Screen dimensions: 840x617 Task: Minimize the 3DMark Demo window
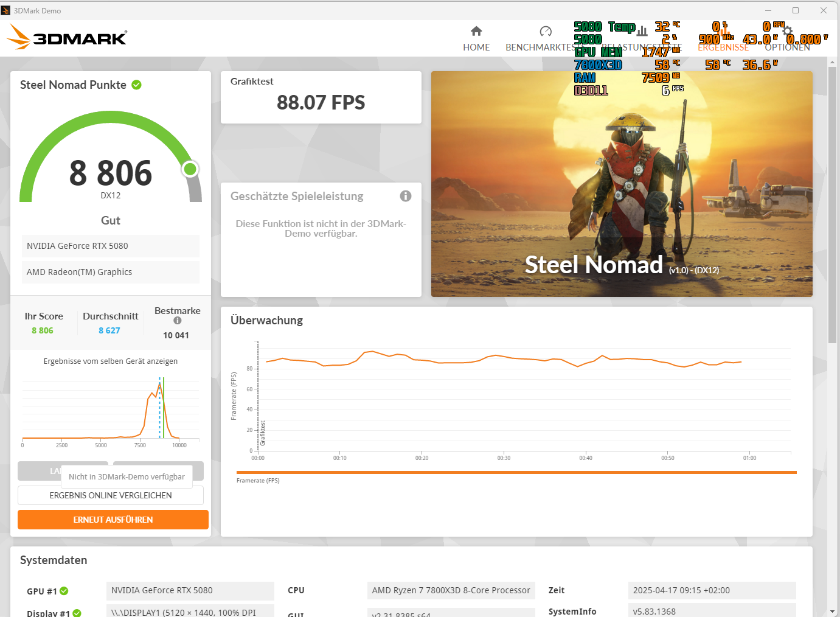(768, 10)
